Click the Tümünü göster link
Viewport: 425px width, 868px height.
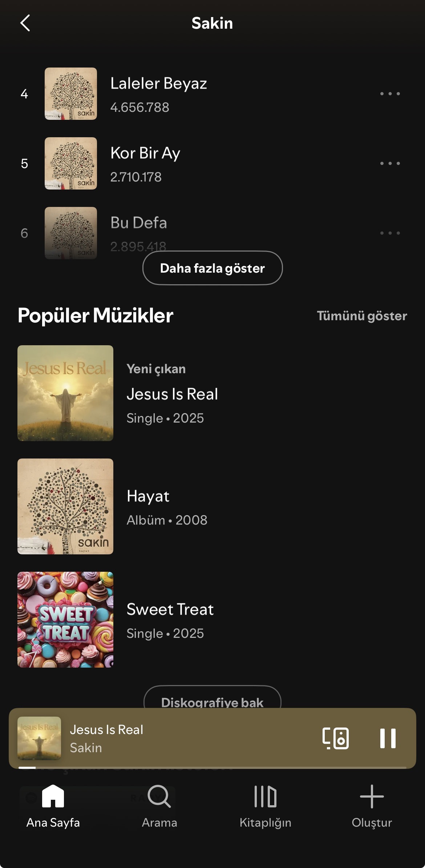pos(362,316)
